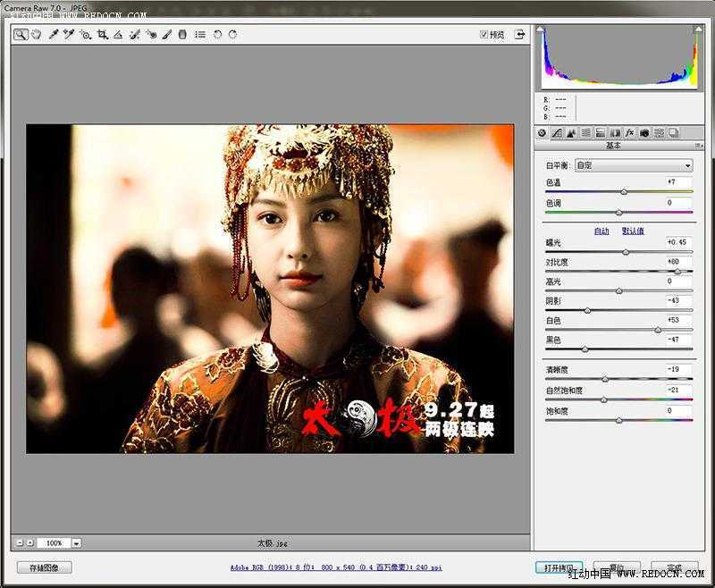Select the White Balance tool

53,36
